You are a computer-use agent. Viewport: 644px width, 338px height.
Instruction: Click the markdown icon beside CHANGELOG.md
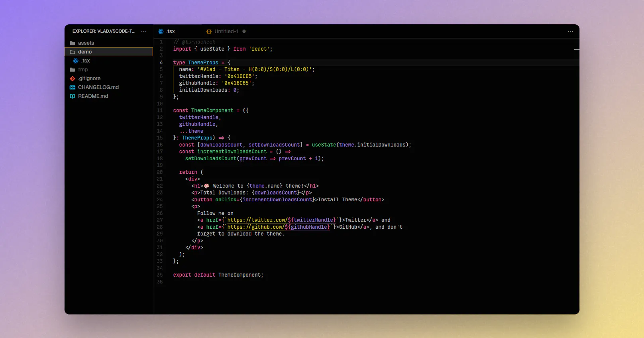(x=73, y=87)
